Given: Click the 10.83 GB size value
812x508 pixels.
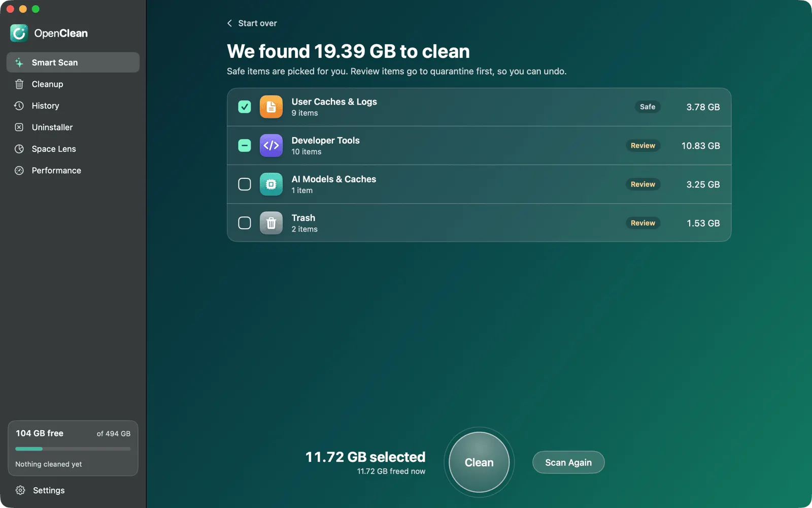Looking at the screenshot, I should (x=700, y=146).
